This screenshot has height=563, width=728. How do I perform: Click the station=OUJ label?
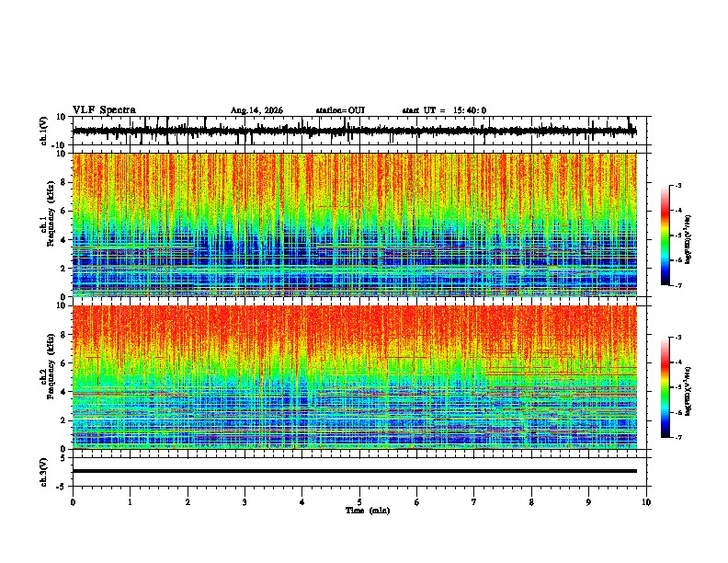pos(340,110)
